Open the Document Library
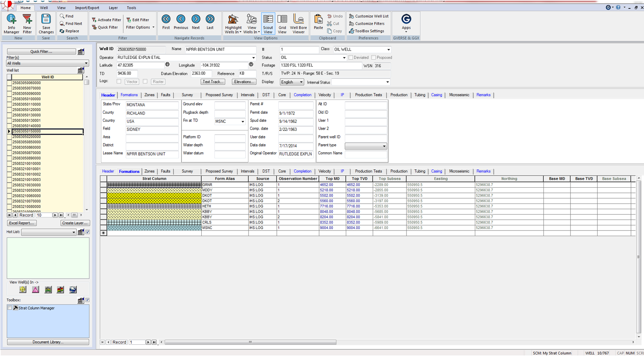644x357 pixels. [48, 342]
